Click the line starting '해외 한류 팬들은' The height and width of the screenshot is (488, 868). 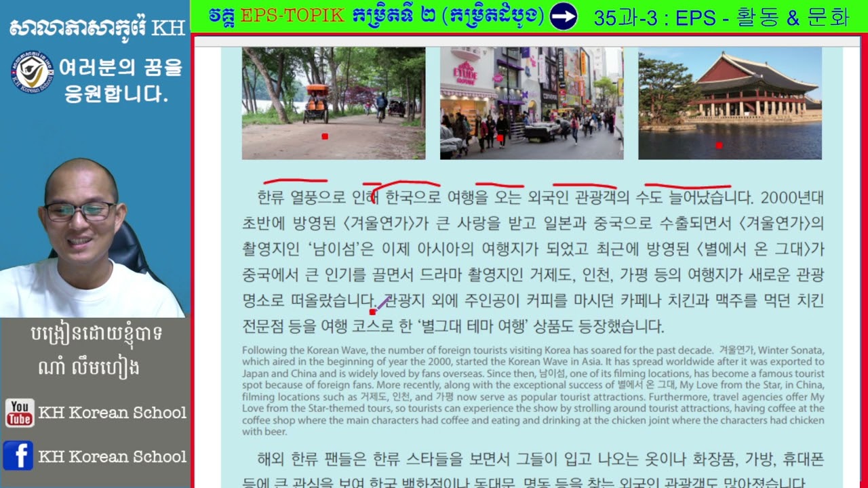540,459
